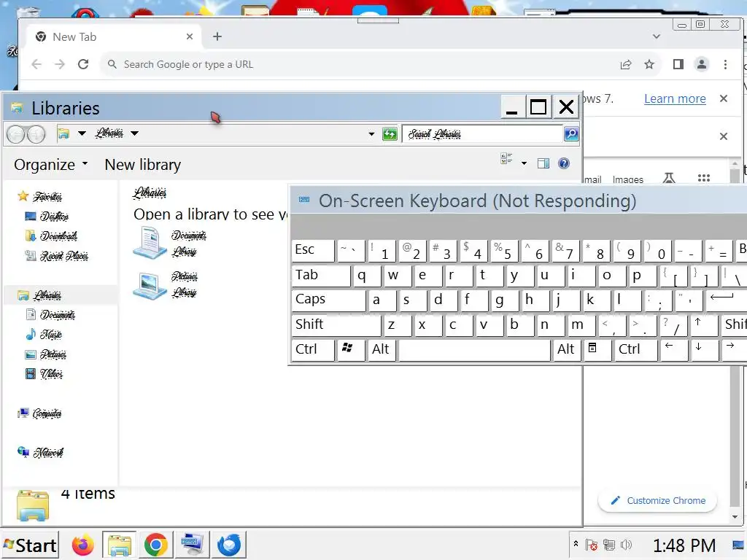747x560 pixels.
Task: Show hidden tray icons arrow
Action: [x=576, y=543]
